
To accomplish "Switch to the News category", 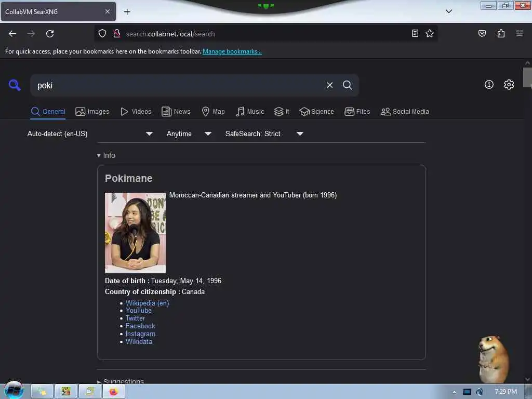I will pos(176,112).
